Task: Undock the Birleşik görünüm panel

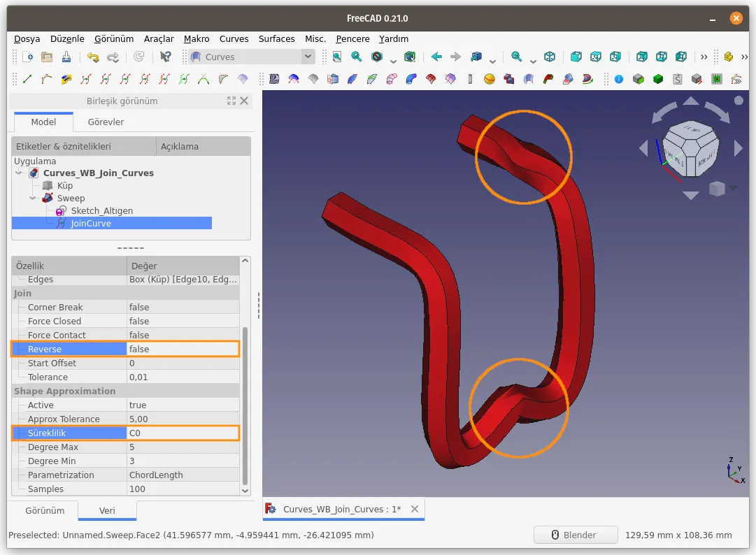Action: tap(231, 101)
